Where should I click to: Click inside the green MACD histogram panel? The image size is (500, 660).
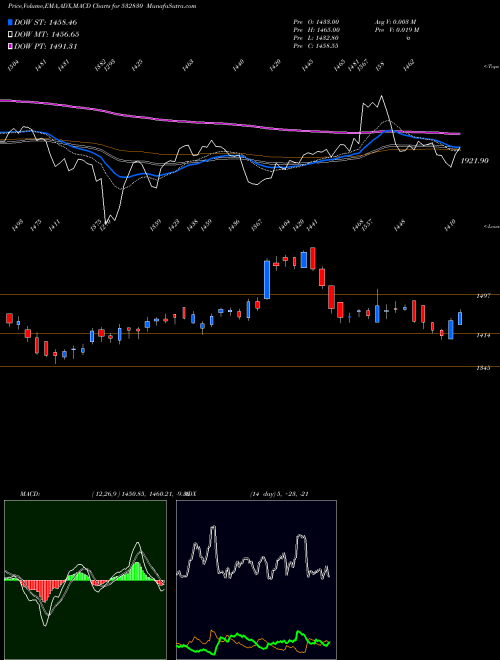pos(85,580)
